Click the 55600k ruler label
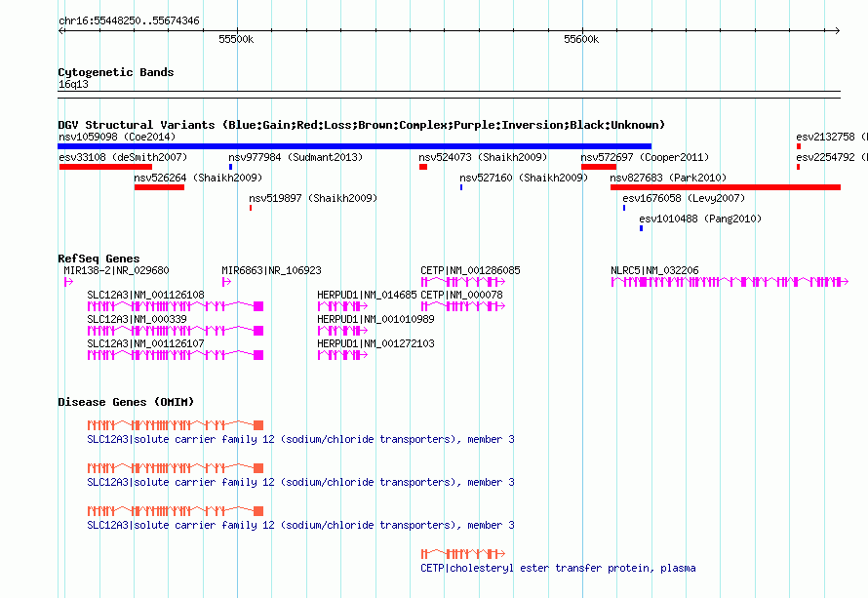Image resolution: width=868 pixels, height=598 pixels. (581, 39)
